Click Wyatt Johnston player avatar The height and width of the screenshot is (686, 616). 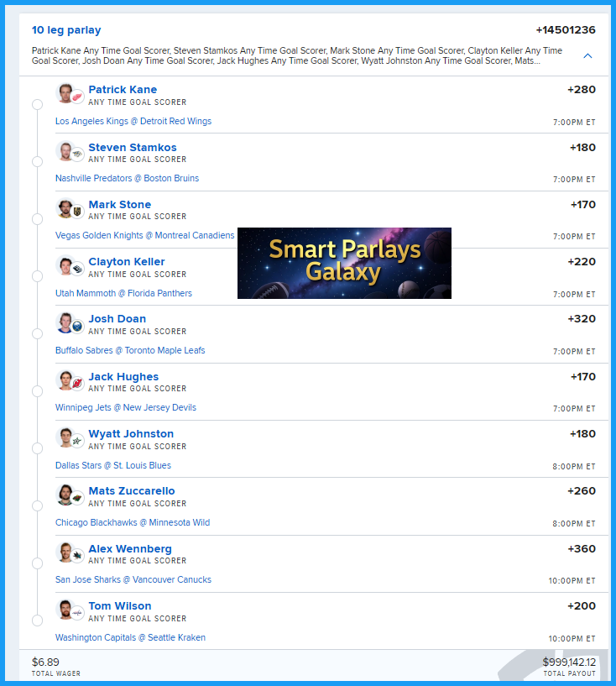[65, 437]
